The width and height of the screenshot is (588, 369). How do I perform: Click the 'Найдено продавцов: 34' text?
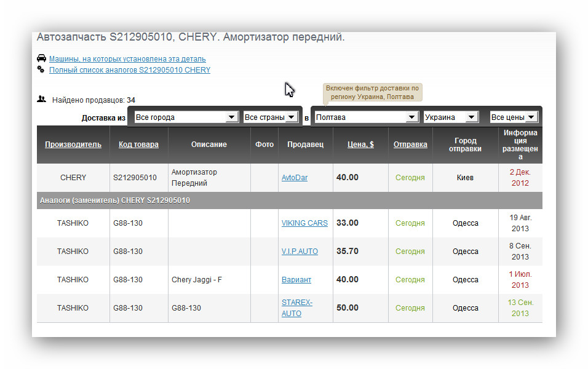(x=93, y=100)
